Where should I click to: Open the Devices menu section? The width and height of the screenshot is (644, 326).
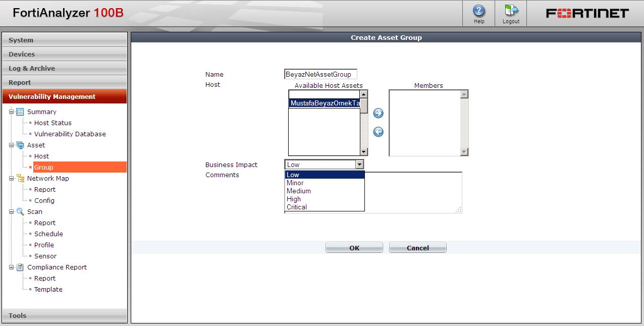tap(65, 54)
